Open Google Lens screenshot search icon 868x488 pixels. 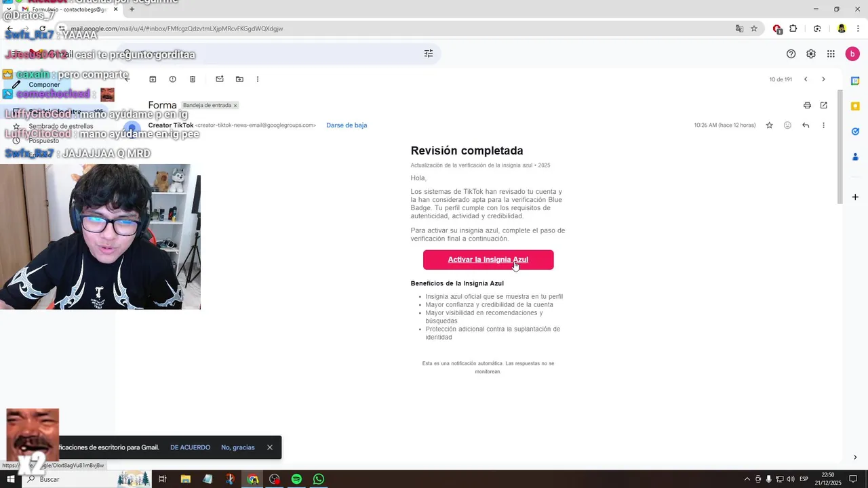click(x=817, y=28)
